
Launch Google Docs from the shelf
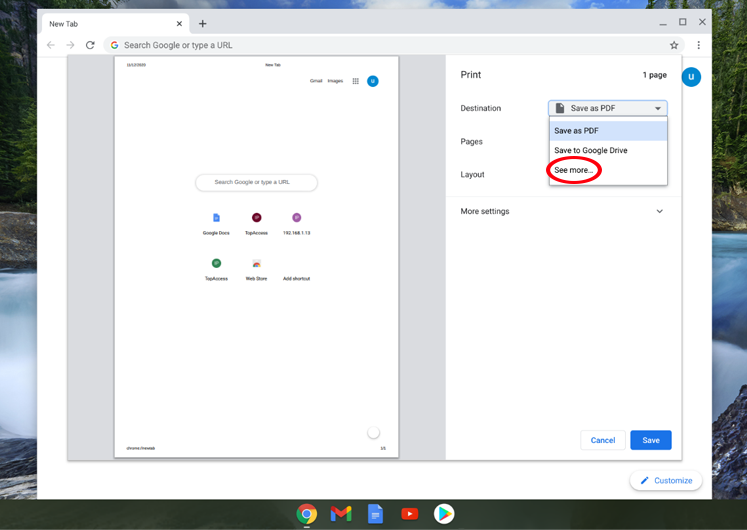pyautogui.click(x=375, y=513)
